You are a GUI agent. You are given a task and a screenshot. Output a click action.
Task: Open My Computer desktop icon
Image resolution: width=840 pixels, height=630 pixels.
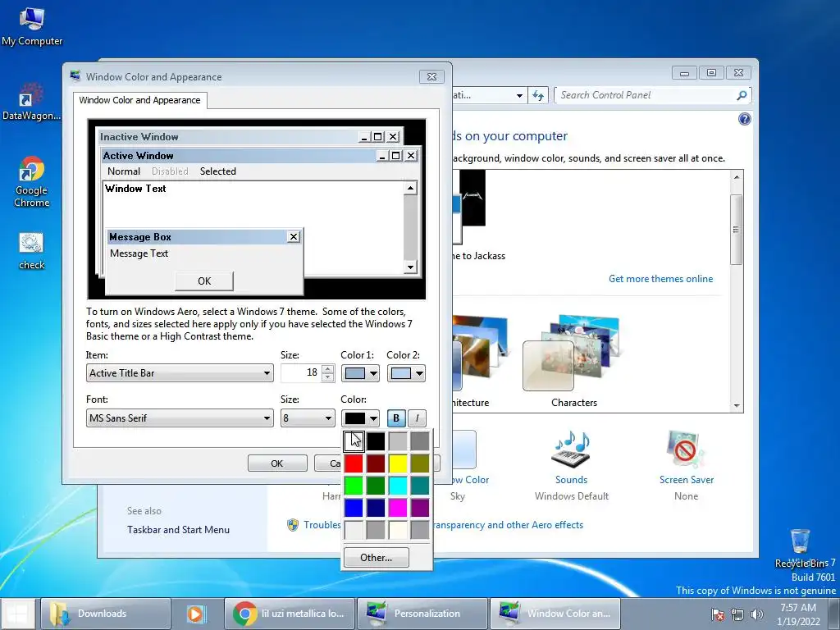32,27
